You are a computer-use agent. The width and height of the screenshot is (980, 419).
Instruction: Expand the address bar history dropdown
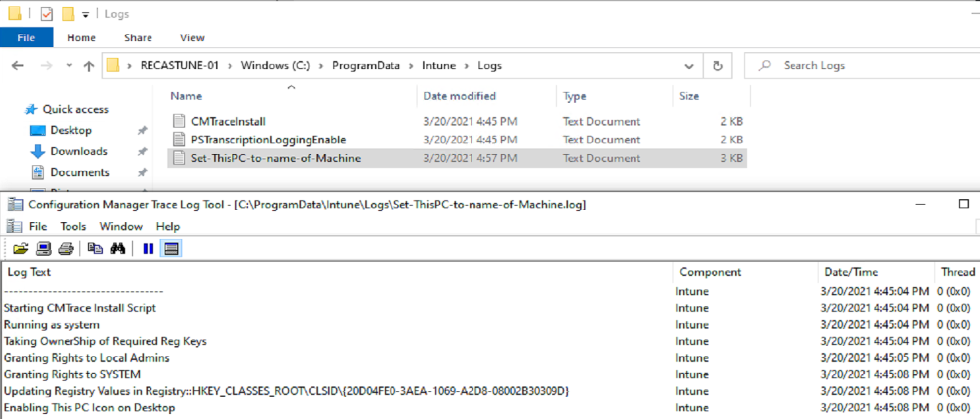[689, 66]
